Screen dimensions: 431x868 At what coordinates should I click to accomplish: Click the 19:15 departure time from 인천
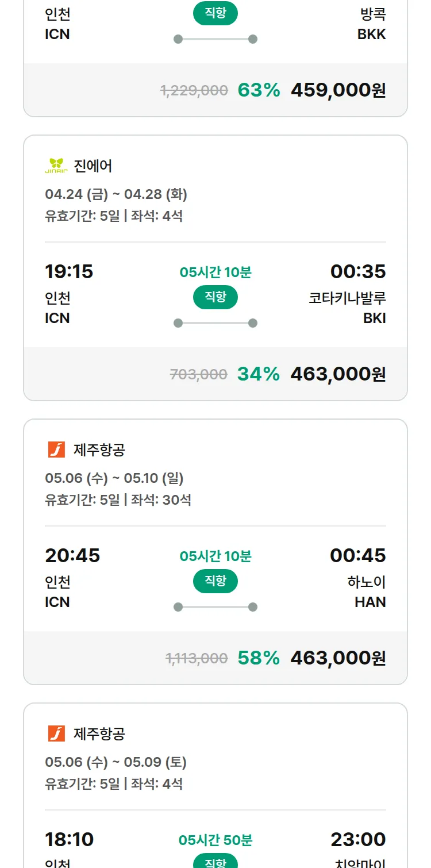[69, 271]
